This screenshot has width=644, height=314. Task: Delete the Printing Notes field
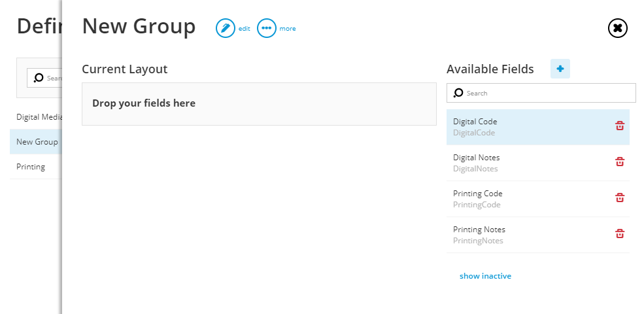[620, 234]
